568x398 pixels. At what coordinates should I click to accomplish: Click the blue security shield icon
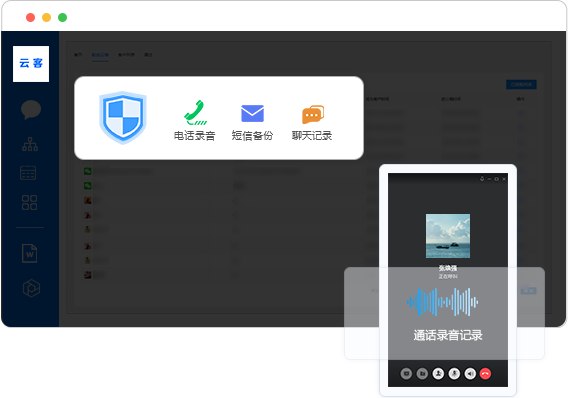123,118
